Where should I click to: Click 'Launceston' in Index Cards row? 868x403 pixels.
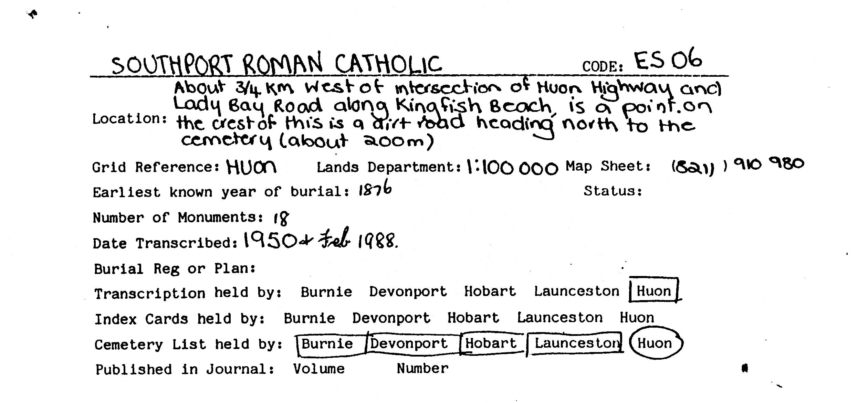(x=560, y=318)
